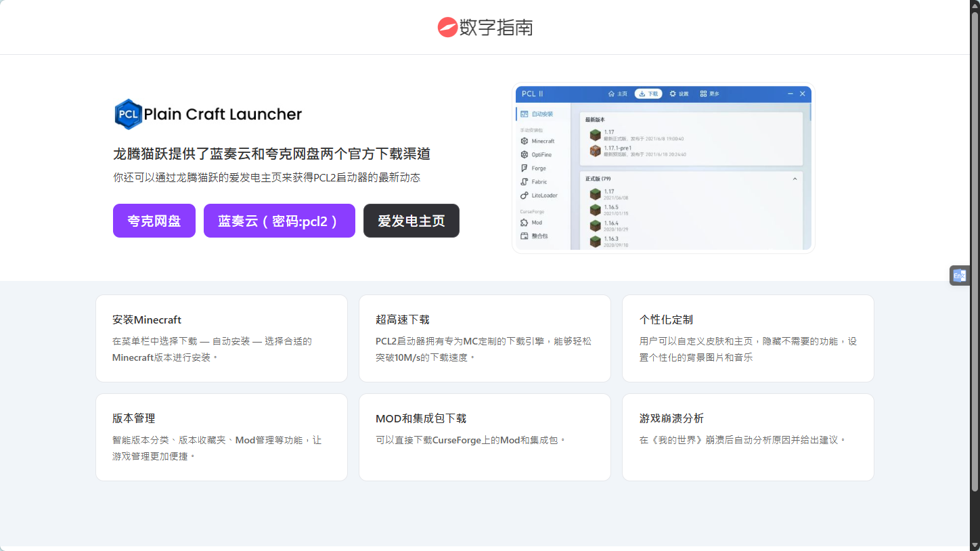Click description starting "智能版本分类、版本收藏夹"
The width and height of the screenshot is (980, 551).
[x=217, y=448]
